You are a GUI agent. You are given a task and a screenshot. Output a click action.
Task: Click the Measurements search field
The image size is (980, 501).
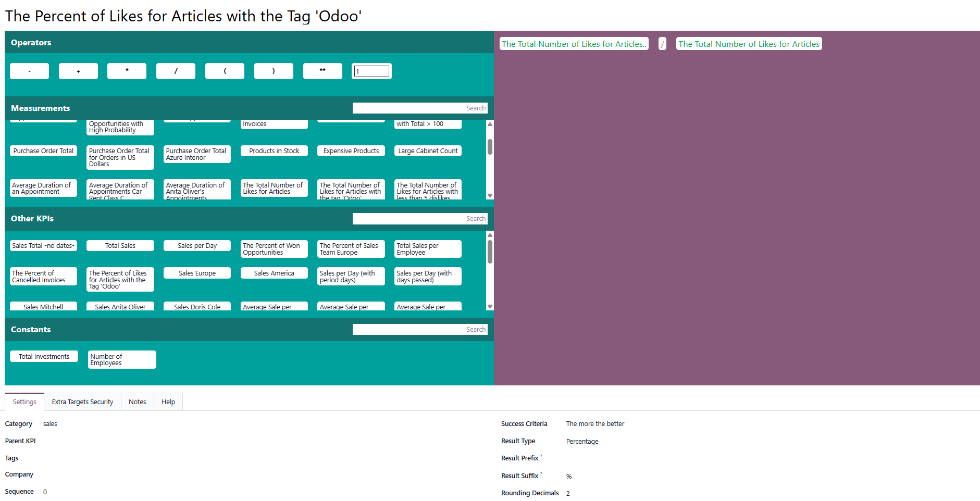pyautogui.click(x=419, y=108)
